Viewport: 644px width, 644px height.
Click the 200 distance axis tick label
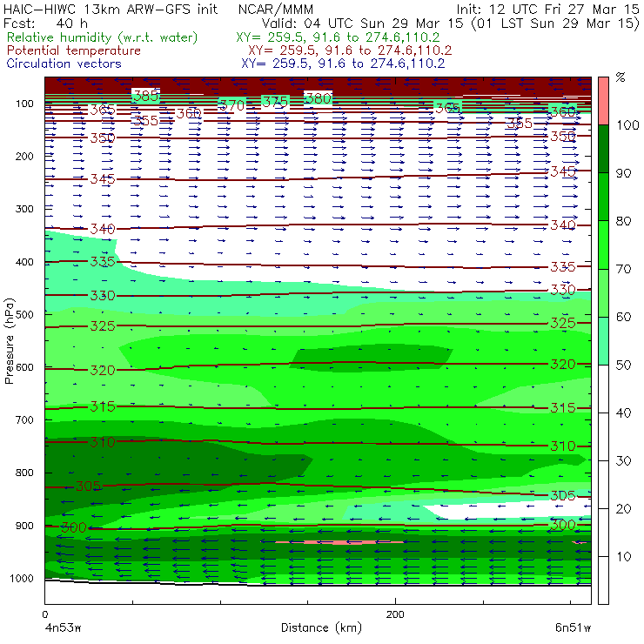(x=395, y=614)
